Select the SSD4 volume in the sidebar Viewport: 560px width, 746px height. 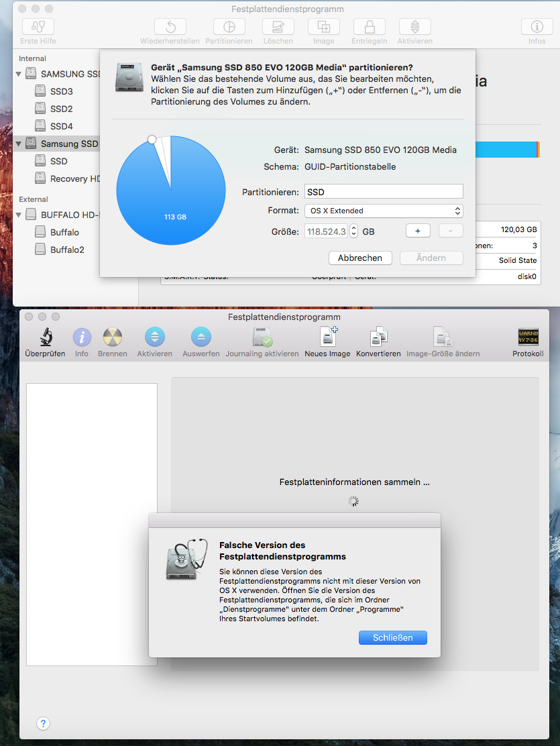point(62,127)
